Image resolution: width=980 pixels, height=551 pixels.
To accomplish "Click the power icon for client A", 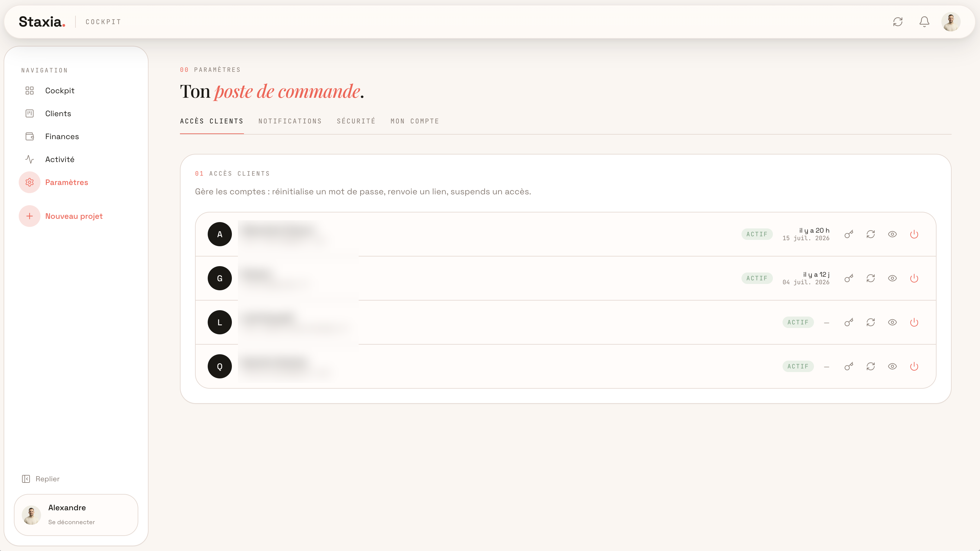I will [x=914, y=234].
